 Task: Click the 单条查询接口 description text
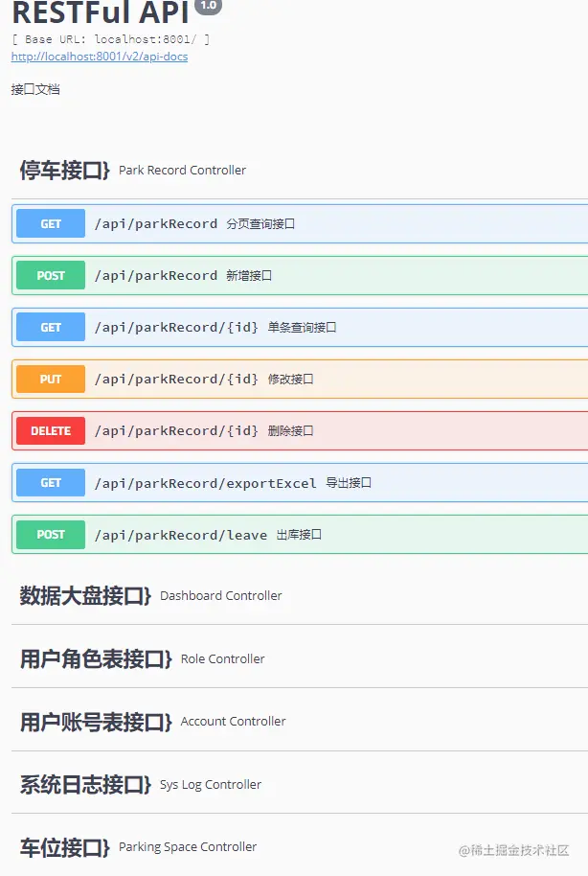(x=302, y=328)
